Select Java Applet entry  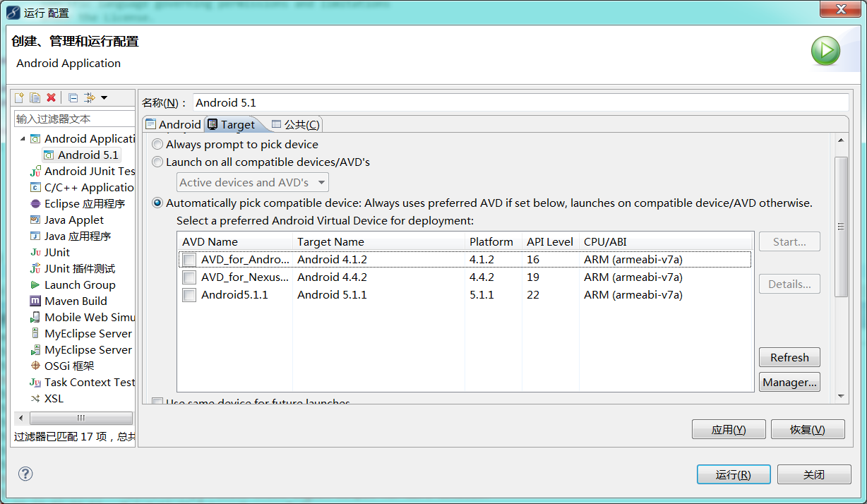pos(74,220)
